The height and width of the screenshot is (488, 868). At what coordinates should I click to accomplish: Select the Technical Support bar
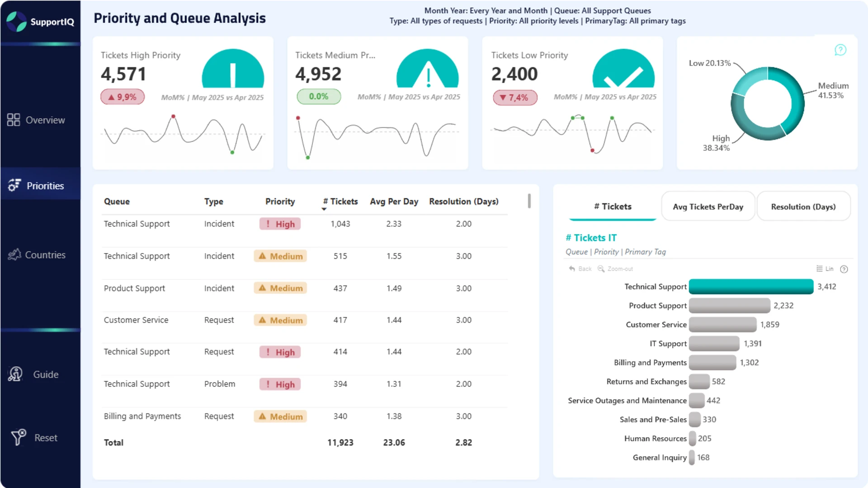pyautogui.click(x=751, y=286)
